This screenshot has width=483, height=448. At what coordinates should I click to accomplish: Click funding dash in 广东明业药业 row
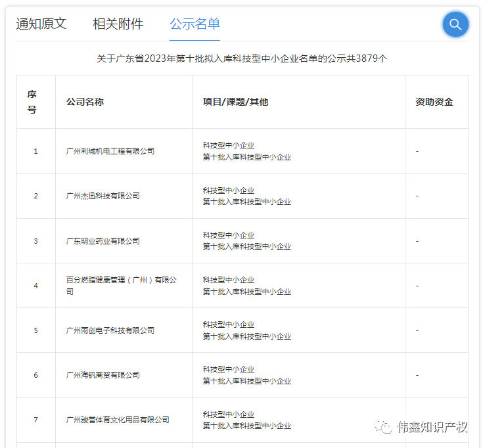pos(417,241)
